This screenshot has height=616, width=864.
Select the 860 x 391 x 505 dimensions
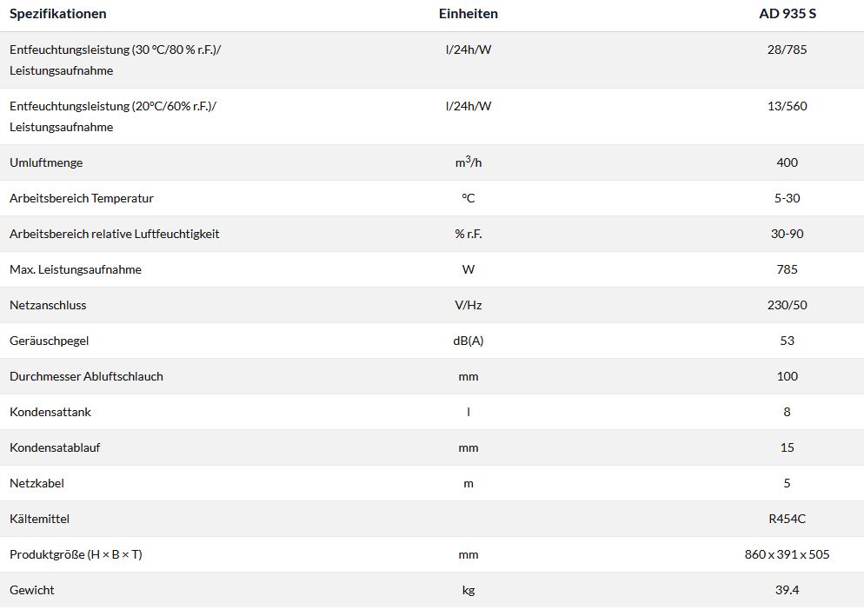[787, 554]
